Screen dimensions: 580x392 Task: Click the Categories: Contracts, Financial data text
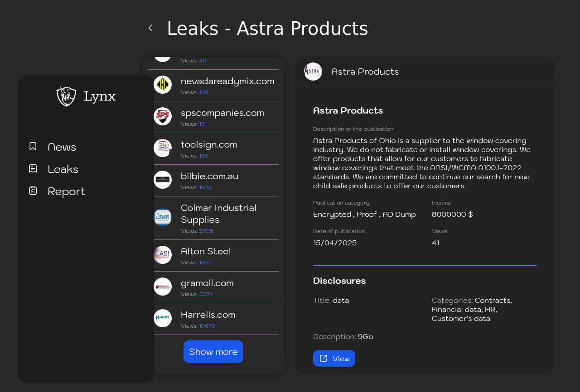(472, 310)
